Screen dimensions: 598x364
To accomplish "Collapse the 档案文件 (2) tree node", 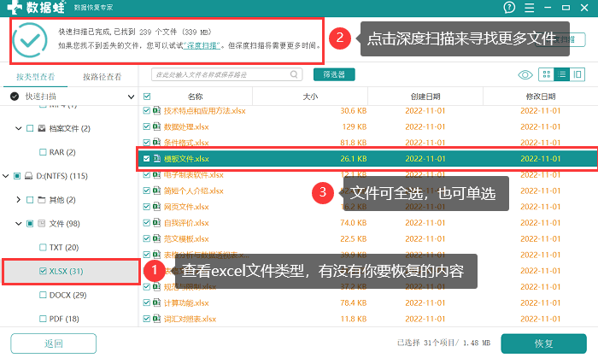I will 18,128.
